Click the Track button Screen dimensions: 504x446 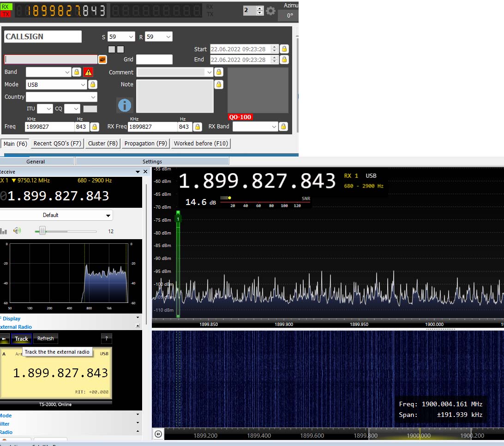tap(22, 338)
